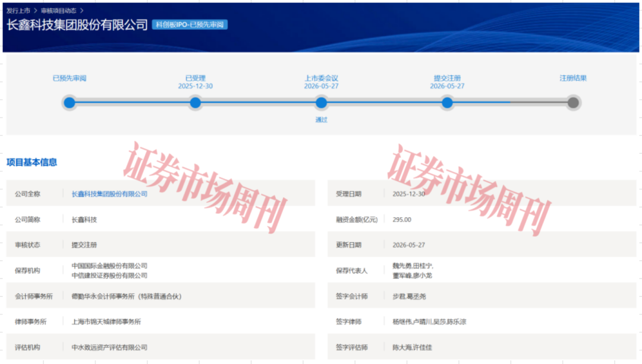Select the 已受理 timeline node
The width and height of the screenshot is (642, 364).
[x=196, y=102]
